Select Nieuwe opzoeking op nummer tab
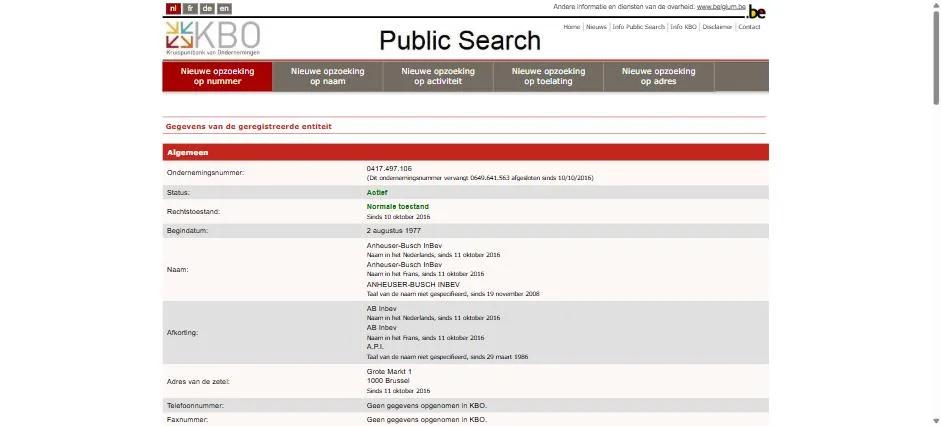 pos(217,76)
